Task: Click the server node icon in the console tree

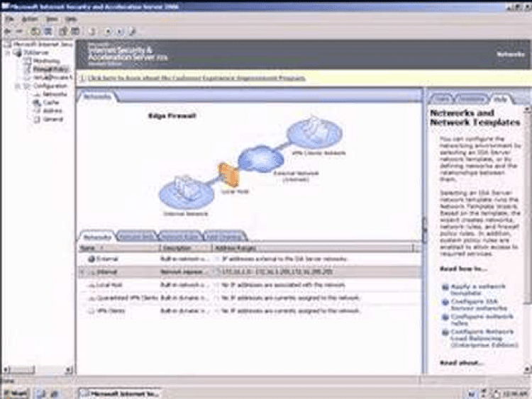Action: coord(18,52)
